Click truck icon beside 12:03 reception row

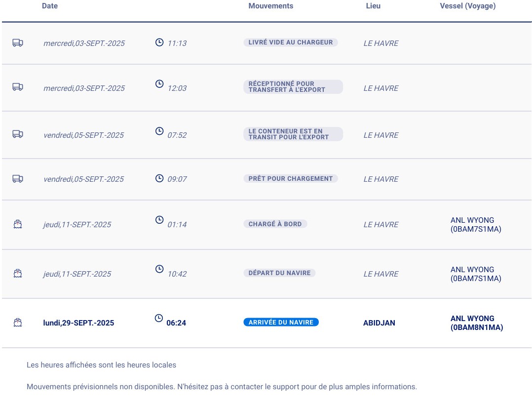point(18,87)
